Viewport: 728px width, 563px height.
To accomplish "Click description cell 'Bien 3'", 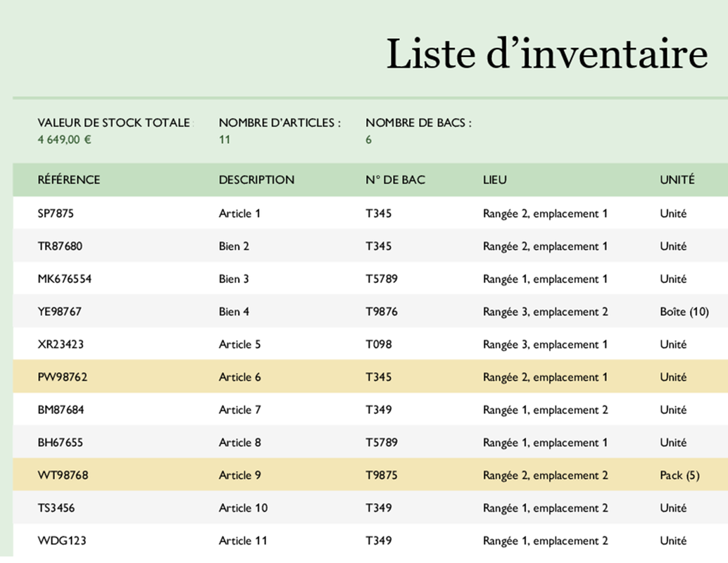I will 234,279.
